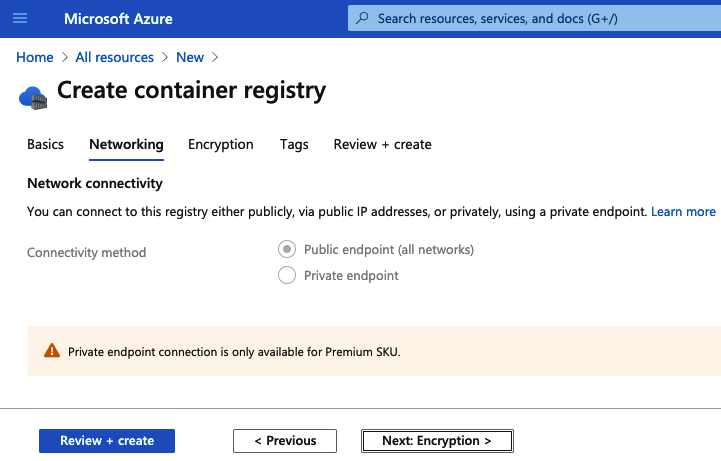Switch to the Basics tab

(x=45, y=144)
